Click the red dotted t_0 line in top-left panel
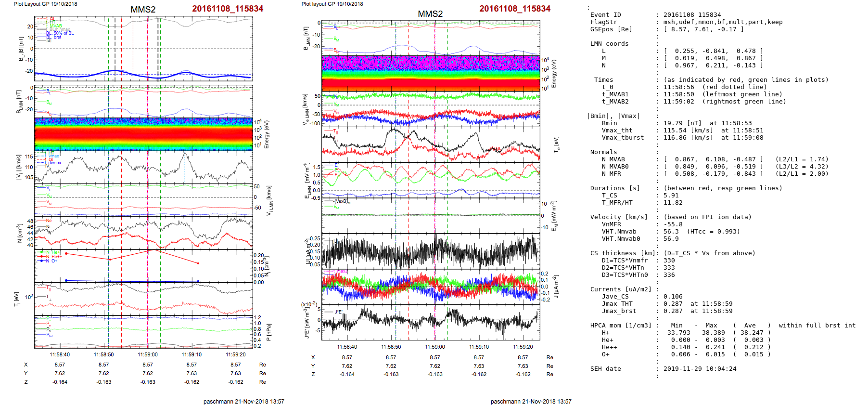 click(133, 48)
